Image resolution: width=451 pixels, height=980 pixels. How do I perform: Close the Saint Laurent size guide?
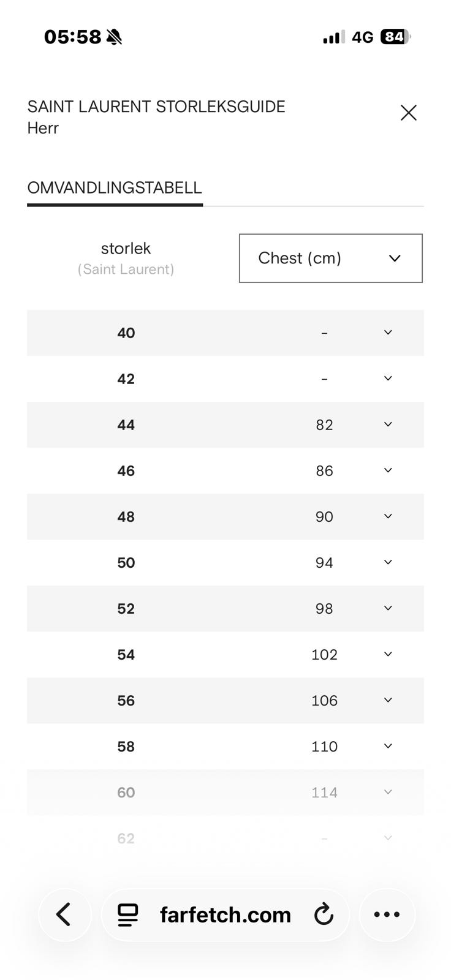(408, 113)
